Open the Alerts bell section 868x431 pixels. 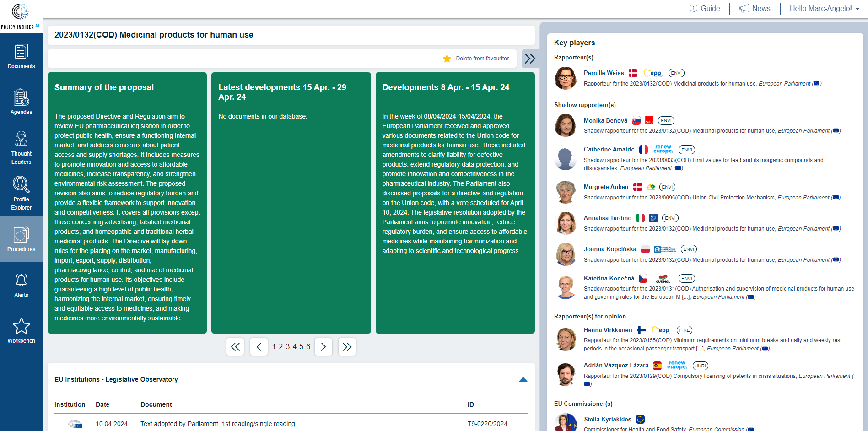pos(21,285)
